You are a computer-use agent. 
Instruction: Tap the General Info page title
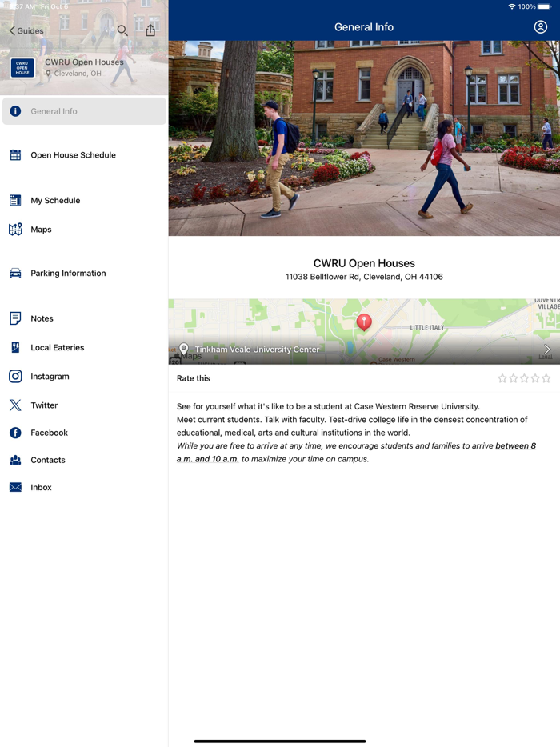coord(364,27)
